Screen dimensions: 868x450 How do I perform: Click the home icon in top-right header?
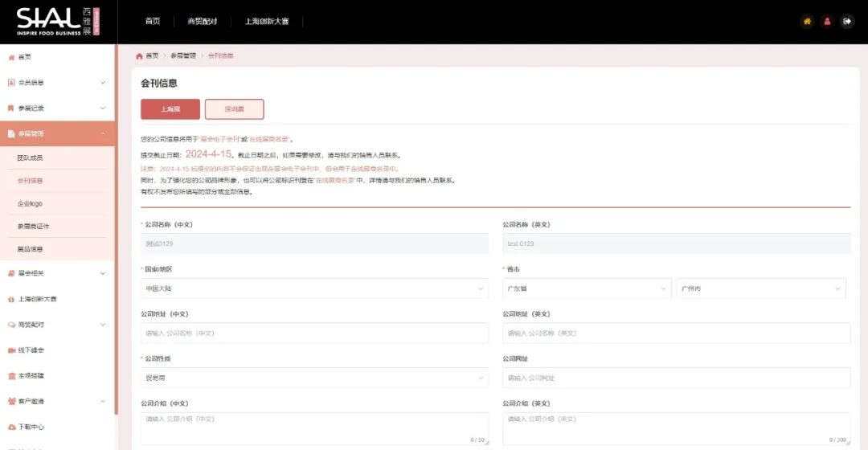(807, 22)
